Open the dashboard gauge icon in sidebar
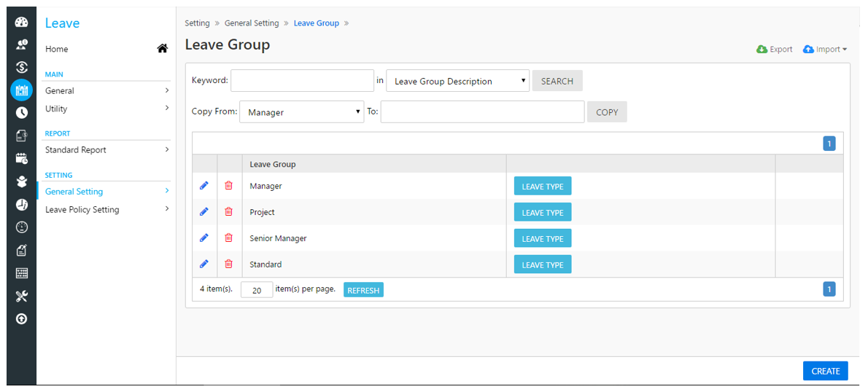Image resolution: width=868 pixels, height=392 pixels. [x=22, y=23]
